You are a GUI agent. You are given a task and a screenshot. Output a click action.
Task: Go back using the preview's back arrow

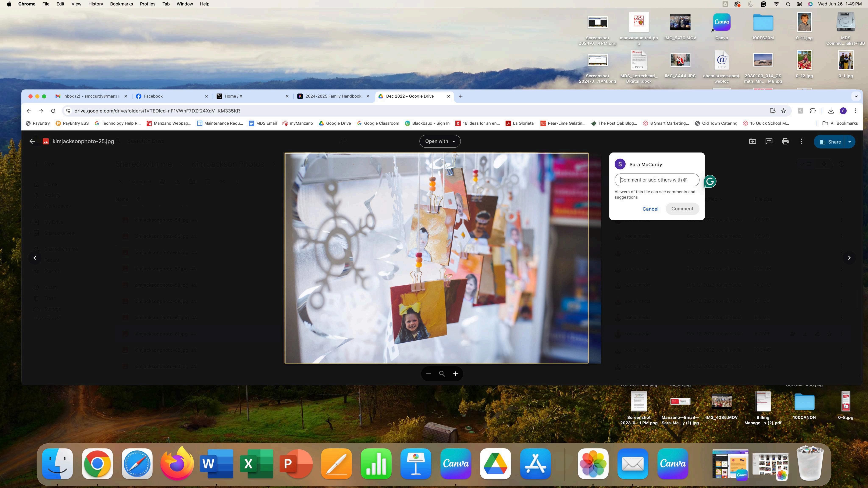tap(32, 141)
